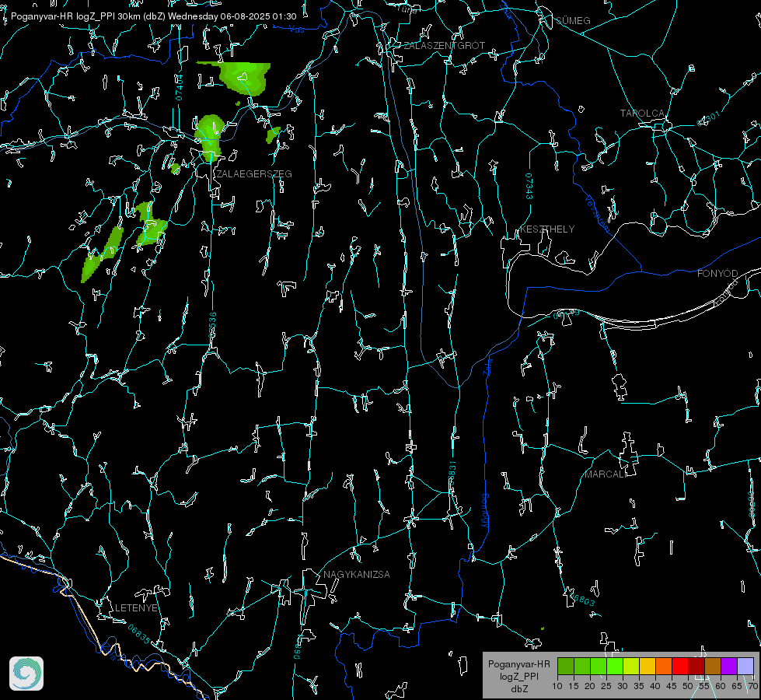Viewport: 761px width, 700px height.
Task: Click the swirl logo icon
Action: 26,674
